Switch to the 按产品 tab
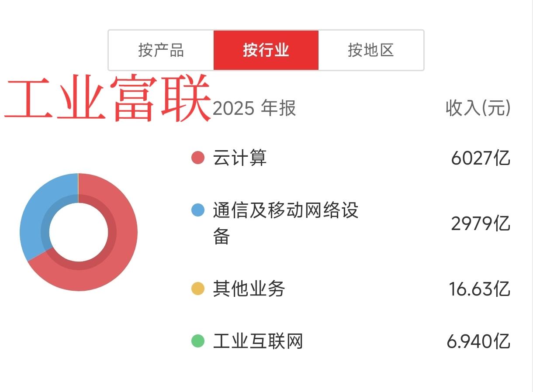533x392 pixels. [161, 50]
